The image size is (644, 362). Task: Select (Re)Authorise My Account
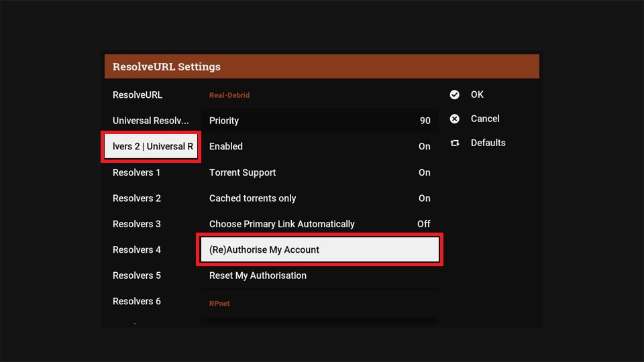coord(319,249)
